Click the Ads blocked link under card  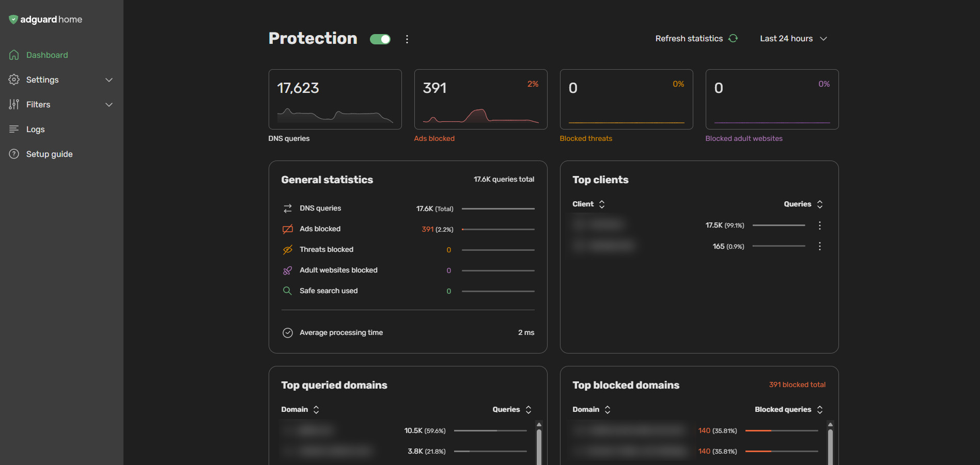tap(434, 138)
